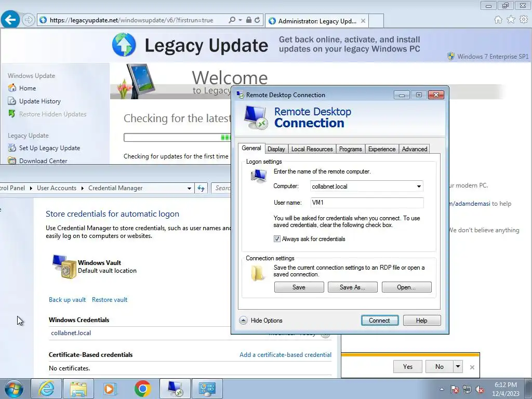The image size is (532, 399).
Task: Click the Help button in Remote Desktop
Action: click(422, 320)
